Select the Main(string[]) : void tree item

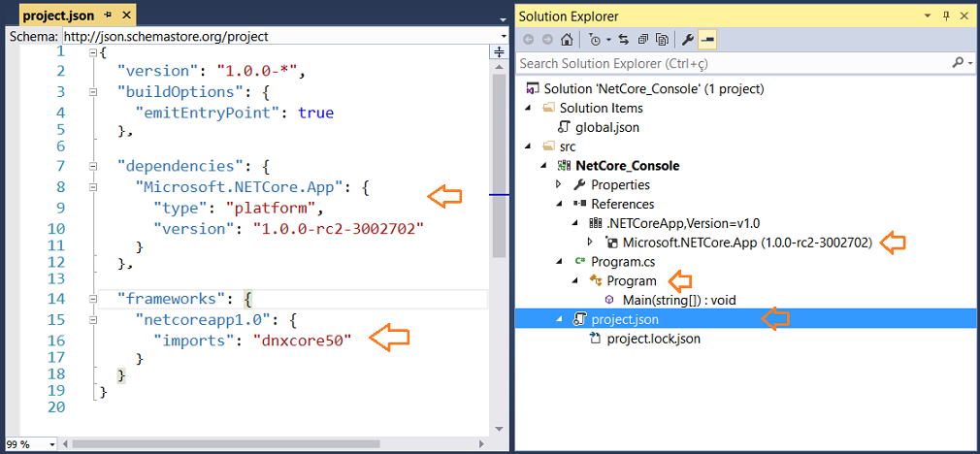point(679,301)
